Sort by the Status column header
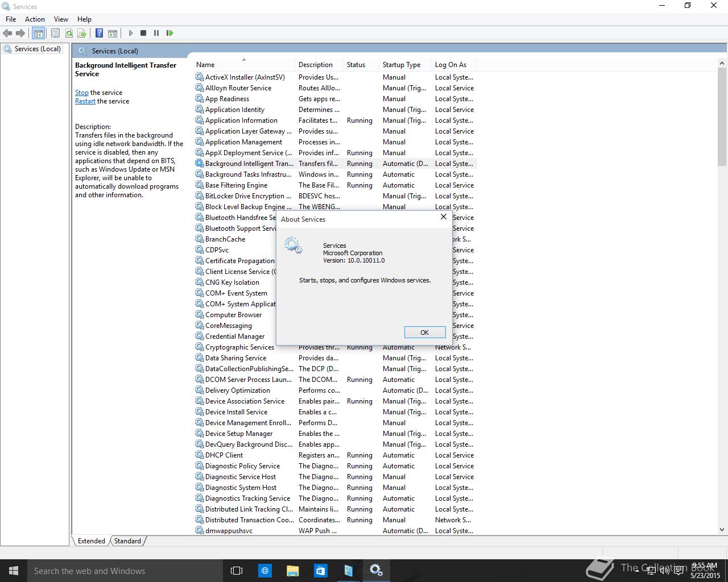The width and height of the screenshot is (728, 582). click(x=362, y=65)
